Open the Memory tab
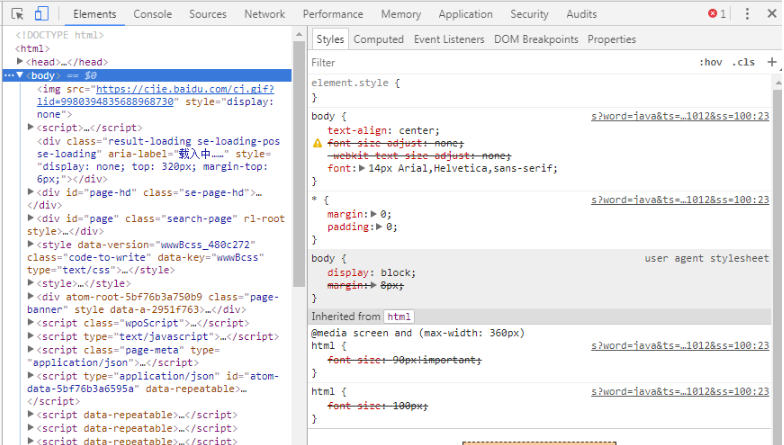The height and width of the screenshot is (445, 784). [400, 14]
